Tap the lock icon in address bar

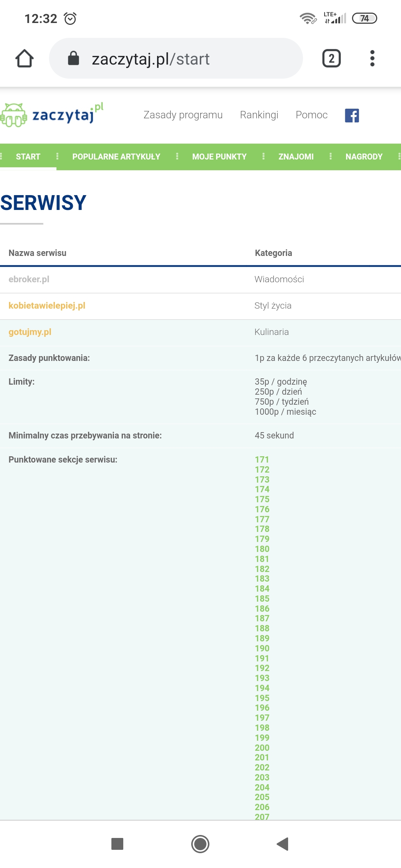(x=74, y=58)
